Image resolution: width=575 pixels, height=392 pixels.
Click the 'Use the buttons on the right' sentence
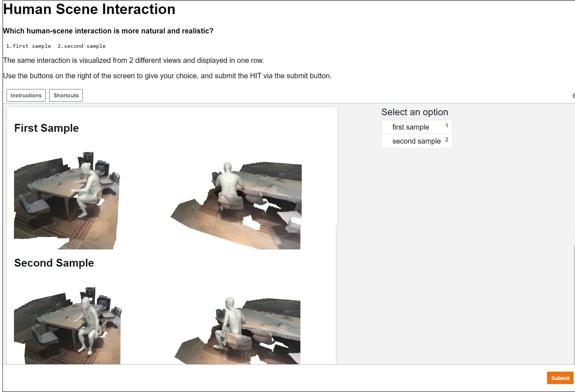[x=167, y=76]
